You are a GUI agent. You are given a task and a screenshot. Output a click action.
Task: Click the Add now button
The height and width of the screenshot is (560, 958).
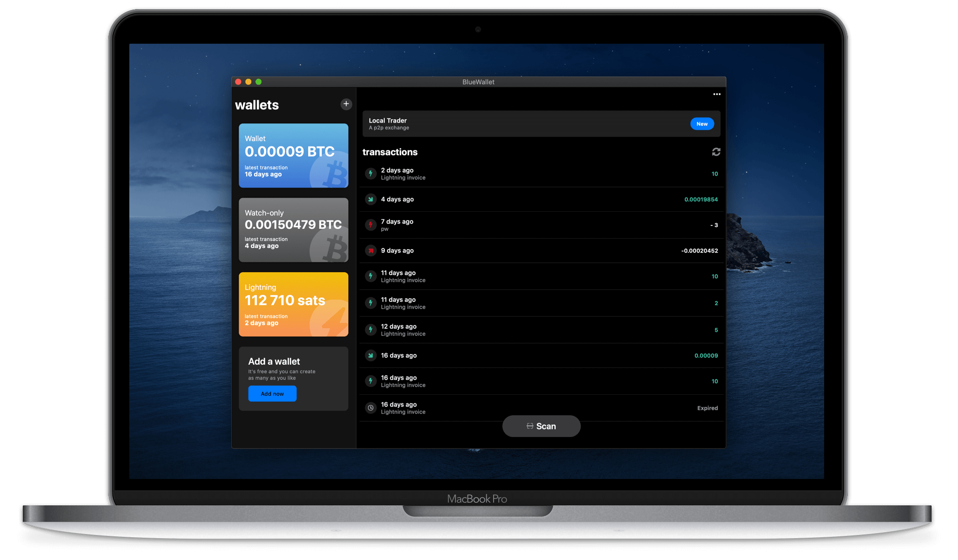tap(272, 392)
